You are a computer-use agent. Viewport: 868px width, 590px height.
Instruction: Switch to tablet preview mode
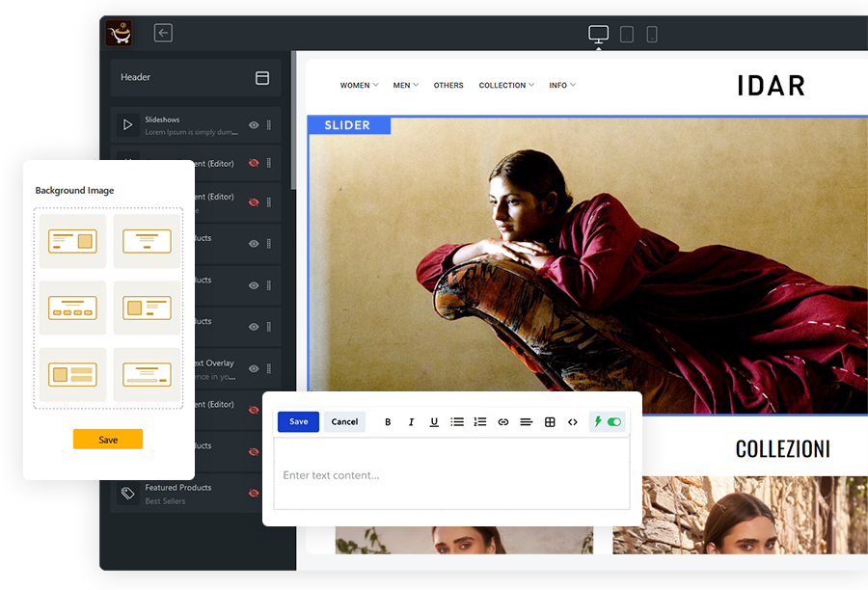click(x=627, y=35)
